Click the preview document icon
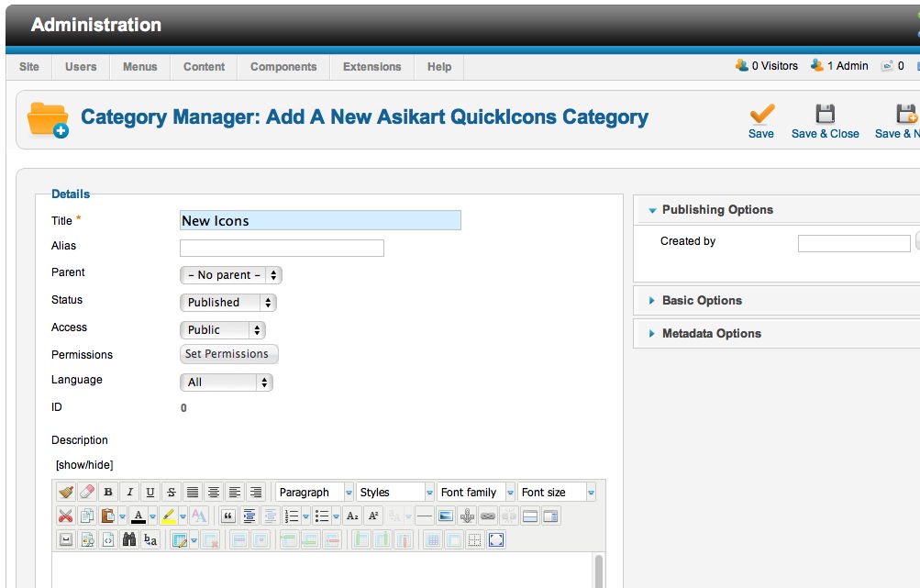Image resolution: width=920 pixels, height=588 pixels. (87, 539)
